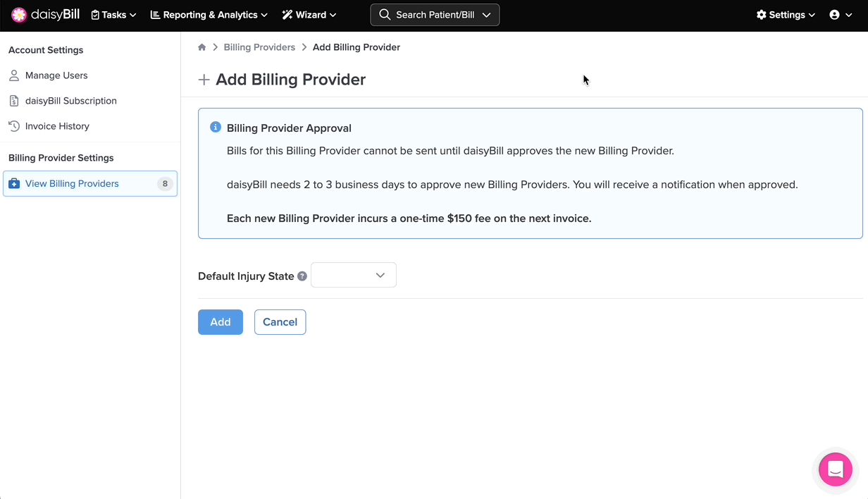
Task: Click the Billing Provider Approval info icon
Action: point(216,128)
